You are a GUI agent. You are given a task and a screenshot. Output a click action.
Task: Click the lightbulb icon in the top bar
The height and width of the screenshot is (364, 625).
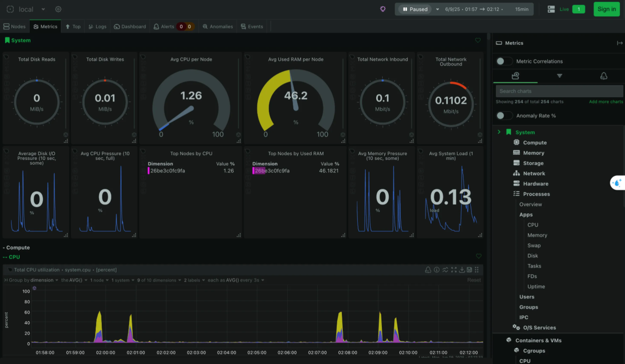coord(383,9)
